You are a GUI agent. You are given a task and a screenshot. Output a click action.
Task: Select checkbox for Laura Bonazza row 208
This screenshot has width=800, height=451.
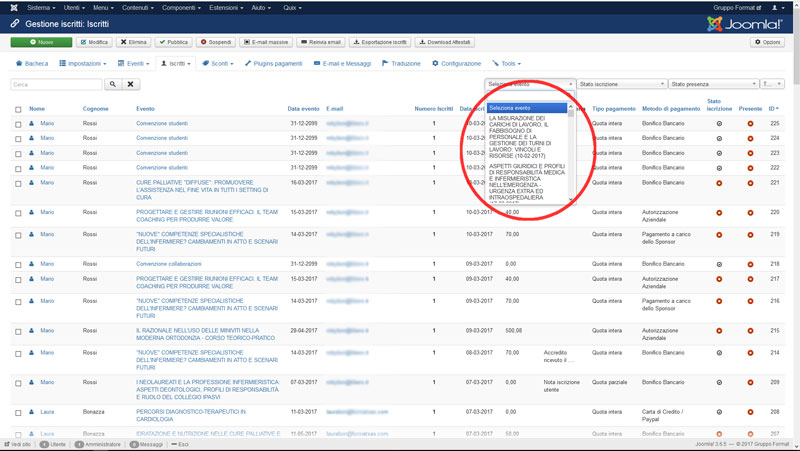pyautogui.click(x=18, y=412)
